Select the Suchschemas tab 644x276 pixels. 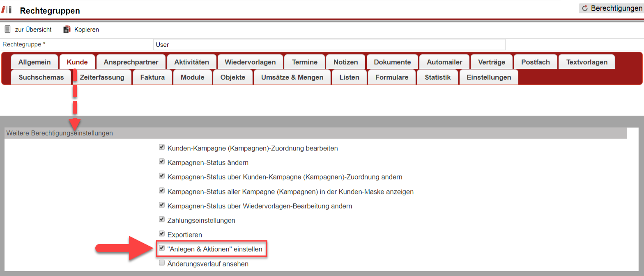(41, 77)
